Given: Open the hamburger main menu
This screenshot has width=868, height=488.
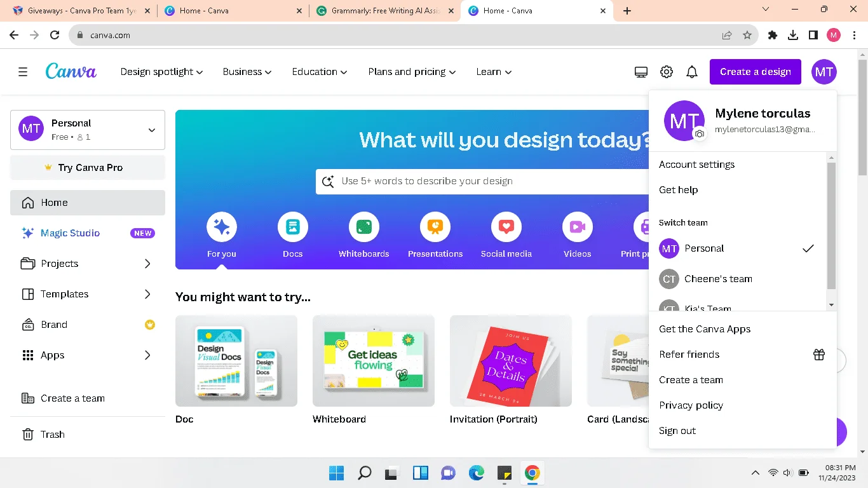Looking at the screenshot, I should coord(23,72).
